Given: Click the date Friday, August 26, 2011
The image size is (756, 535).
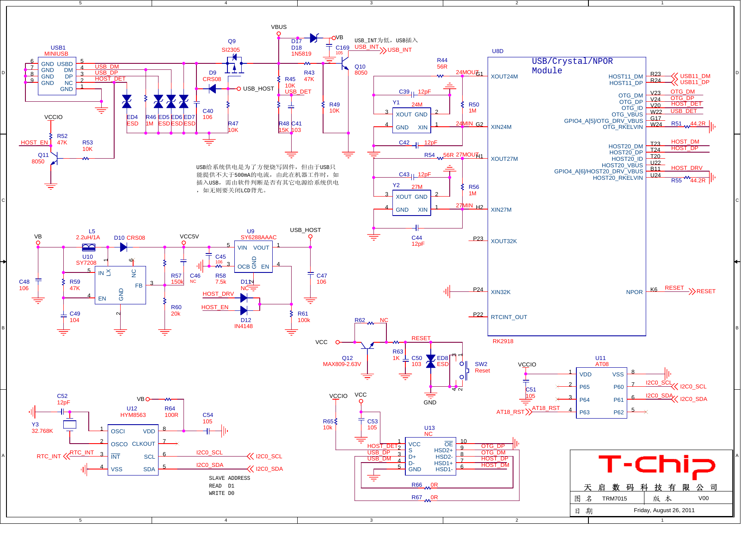Looking at the screenshot, I should (664, 510).
